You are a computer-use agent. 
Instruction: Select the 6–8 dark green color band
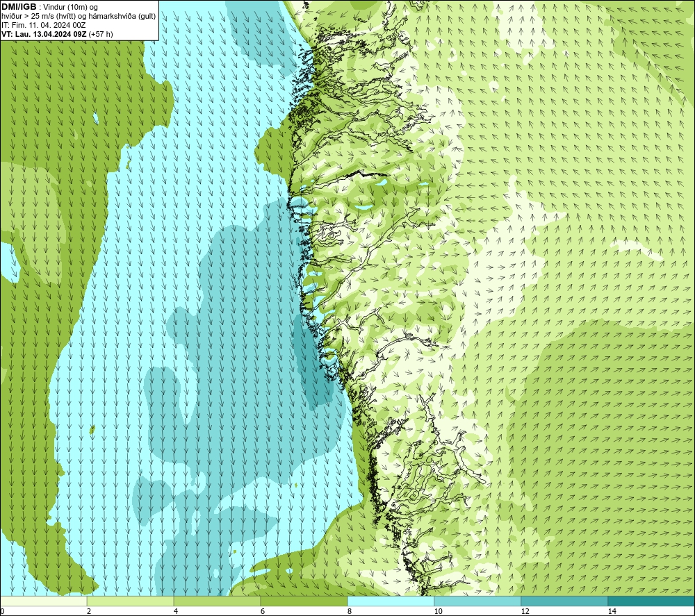point(304,601)
